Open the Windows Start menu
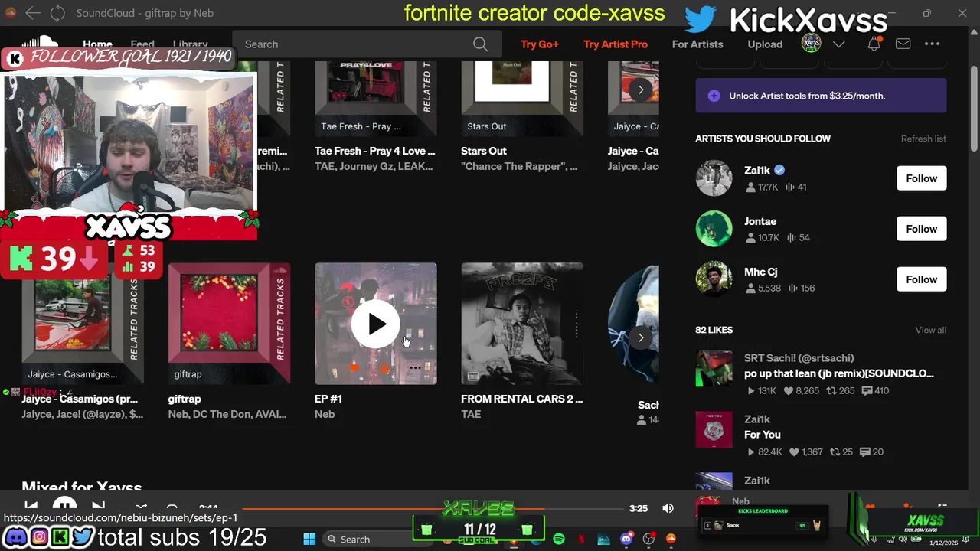 point(309,540)
